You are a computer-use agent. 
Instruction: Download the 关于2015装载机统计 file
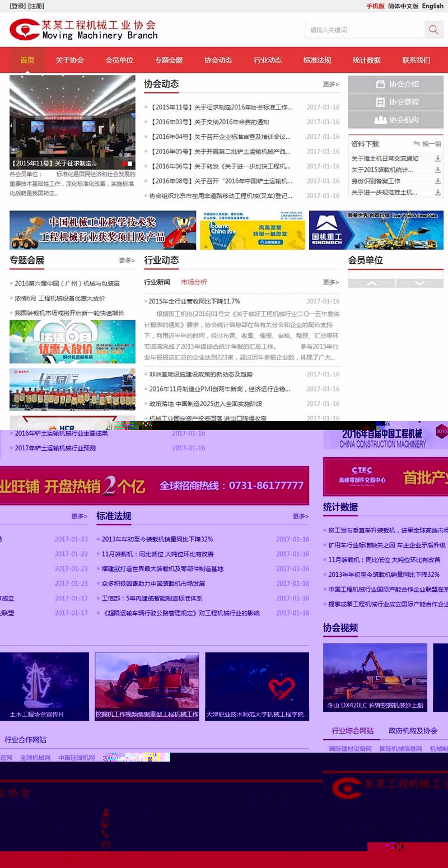click(438, 171)
